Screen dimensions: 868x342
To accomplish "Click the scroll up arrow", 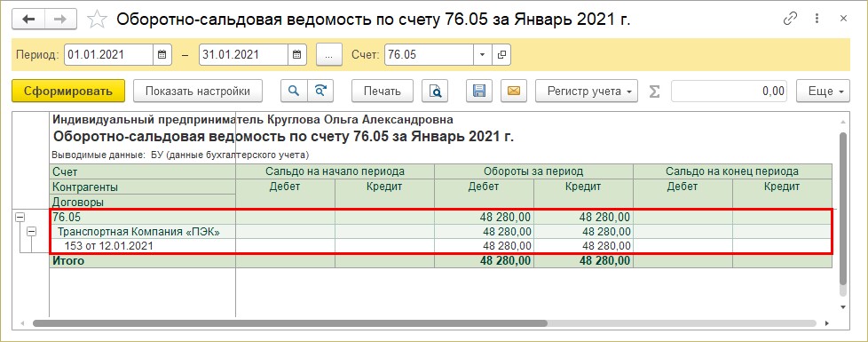I will coord(843,121).
